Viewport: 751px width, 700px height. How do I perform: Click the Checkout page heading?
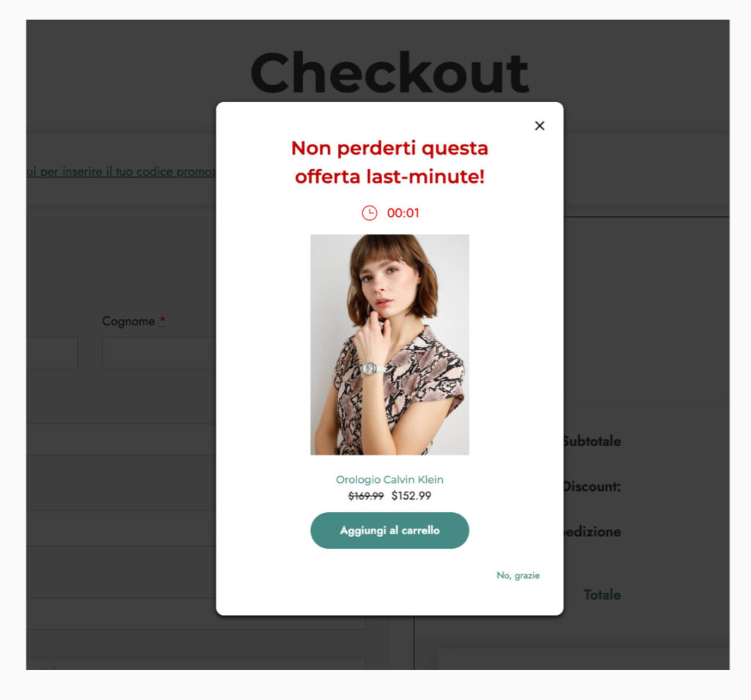(389, 73)
